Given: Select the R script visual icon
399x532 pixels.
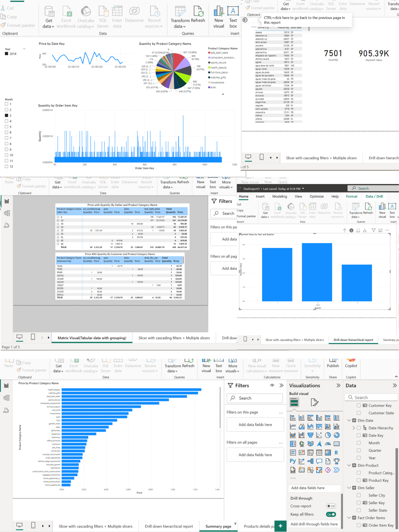Looking at the screenshot, I should (336, 452).
